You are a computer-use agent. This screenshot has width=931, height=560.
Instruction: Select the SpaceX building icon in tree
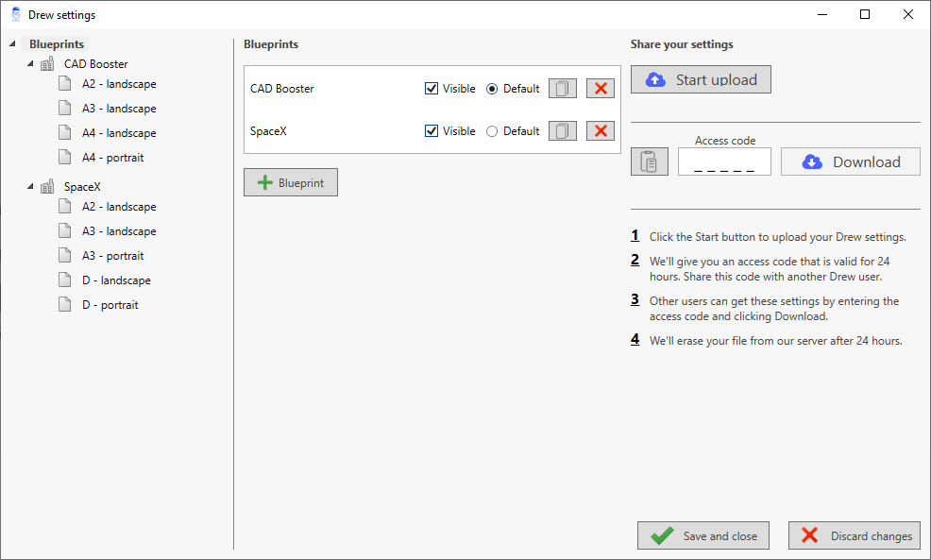pos(47,187)
